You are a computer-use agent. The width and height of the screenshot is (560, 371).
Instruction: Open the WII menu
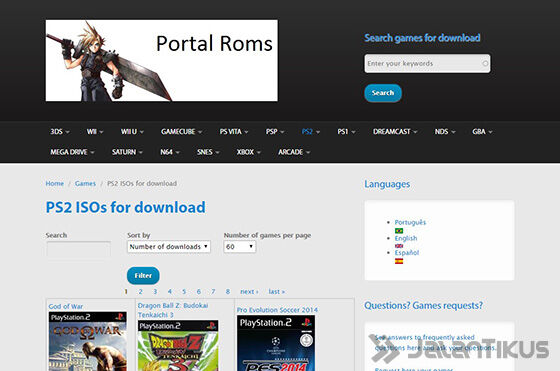tap(95, 132)
